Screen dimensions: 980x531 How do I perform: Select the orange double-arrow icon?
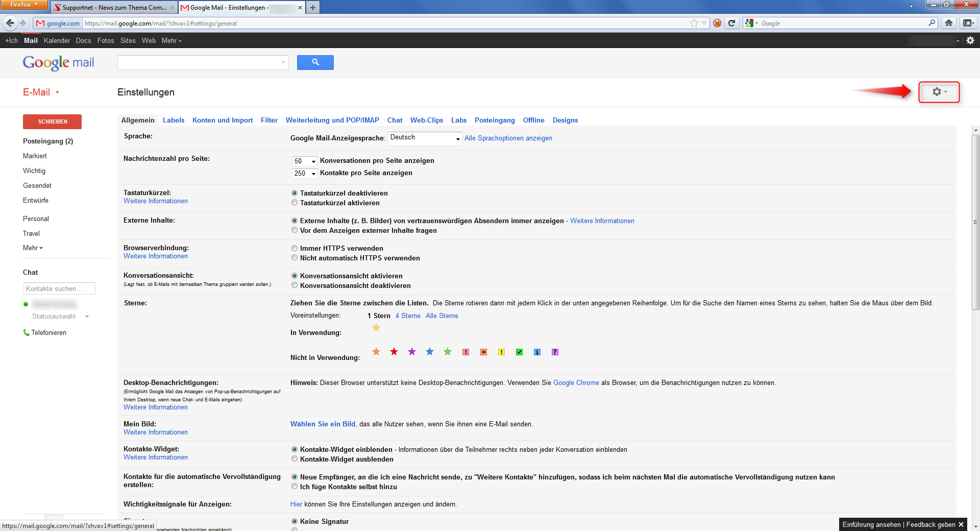(483, 352)
